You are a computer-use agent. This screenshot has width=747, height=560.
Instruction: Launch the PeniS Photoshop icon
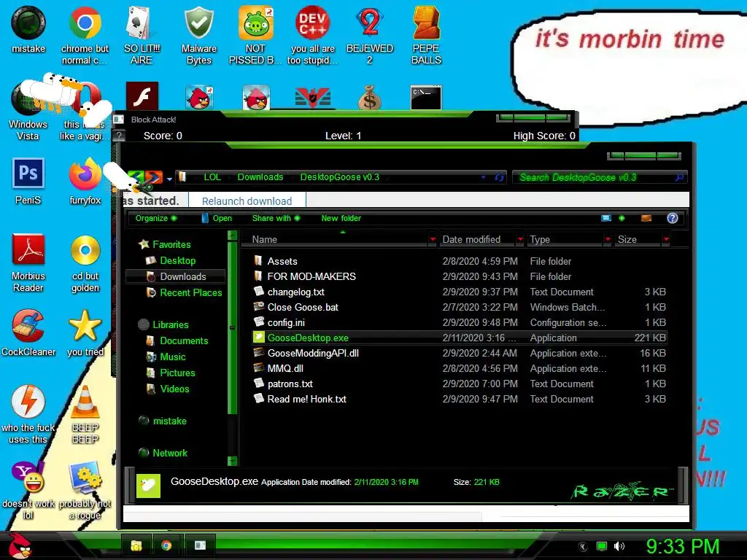pos(28,181)
